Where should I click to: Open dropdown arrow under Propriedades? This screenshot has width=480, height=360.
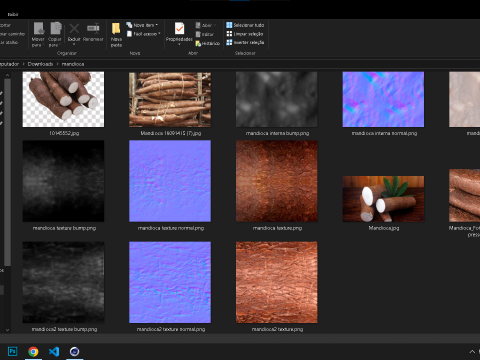[x=179, y=44]
